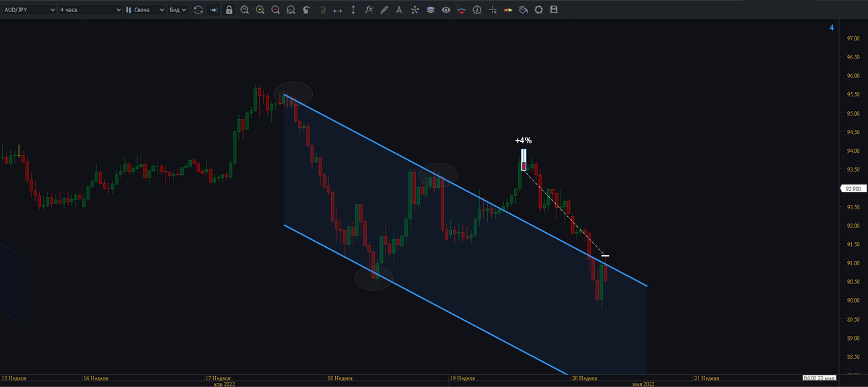Click the greyed redo arrow icon

pyautogui.click(x=322, y=10)
